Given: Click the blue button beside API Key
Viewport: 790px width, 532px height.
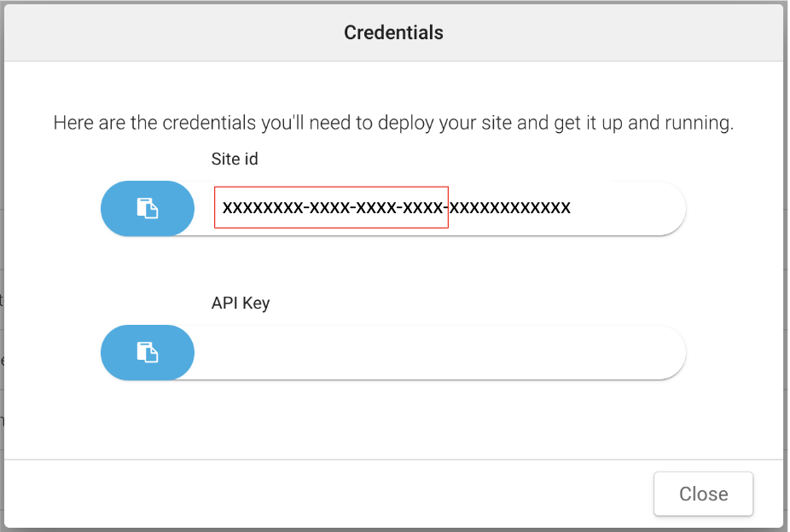Looking at the screenshot, I should [148, 352].
